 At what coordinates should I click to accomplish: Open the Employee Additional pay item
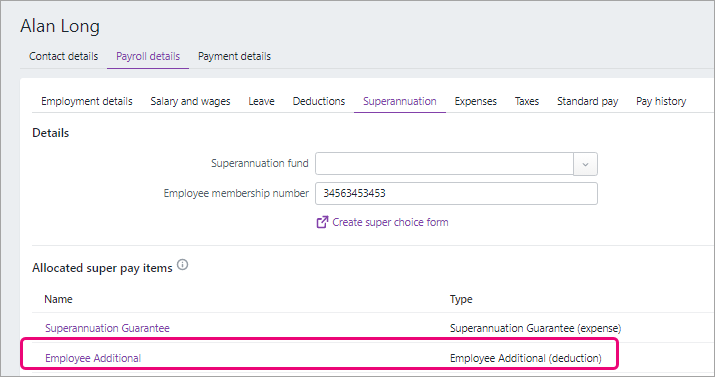(93, 358)
